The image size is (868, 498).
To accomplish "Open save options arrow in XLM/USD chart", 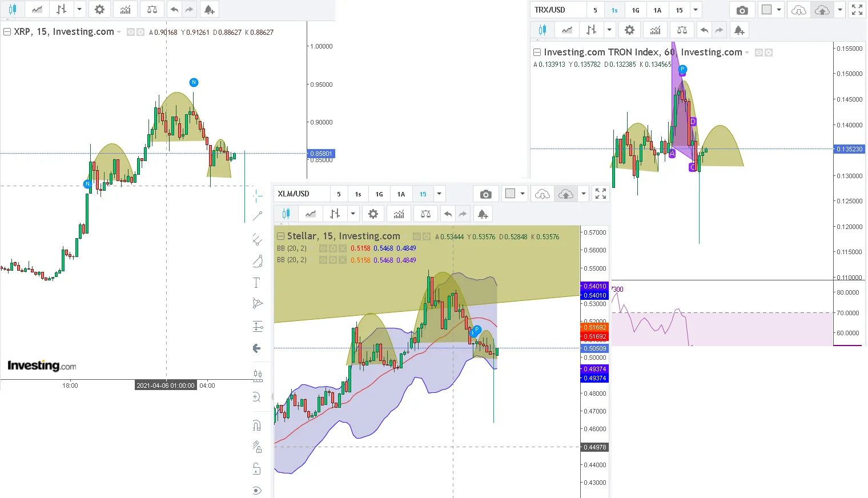I will tap(583, 194).
